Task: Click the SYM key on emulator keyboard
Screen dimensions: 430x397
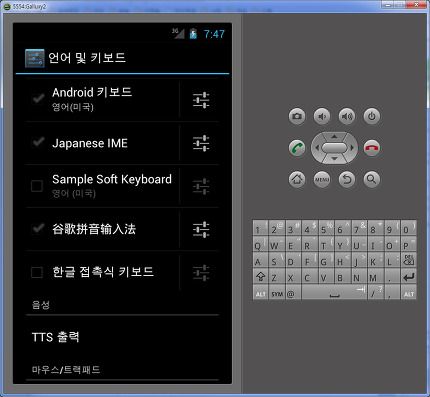Action: [x=277, y=293]
